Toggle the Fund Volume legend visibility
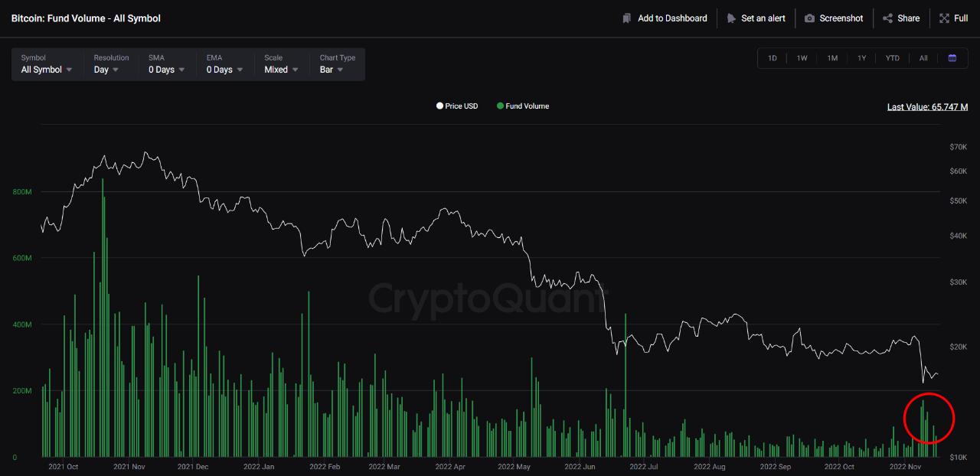The width and height of the screenshot is (980, 476). point(523,106)
